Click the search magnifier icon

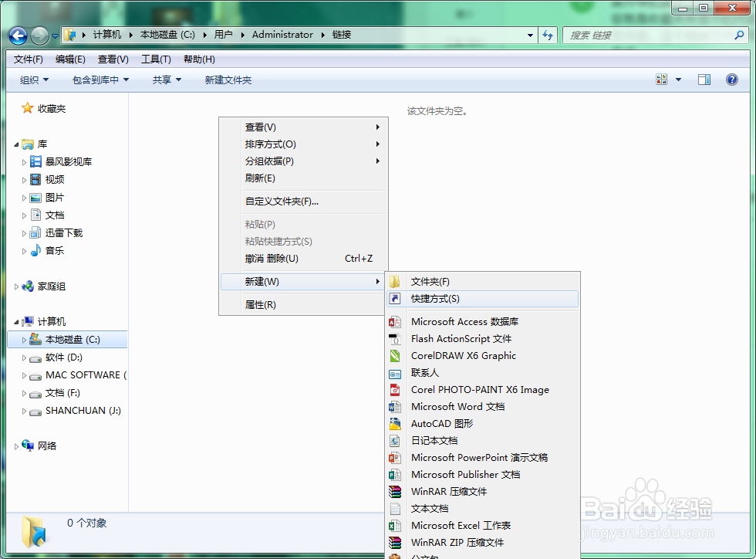click(x=739, y=35)
